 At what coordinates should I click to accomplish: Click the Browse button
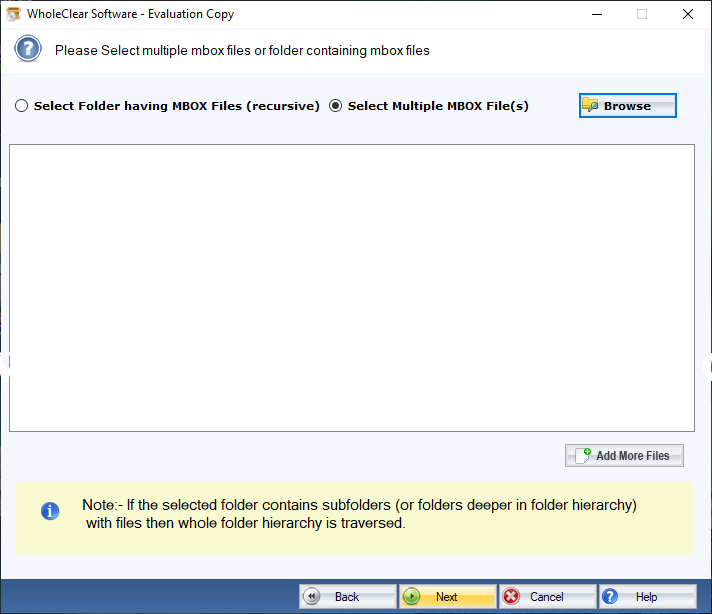pos(628,105)
